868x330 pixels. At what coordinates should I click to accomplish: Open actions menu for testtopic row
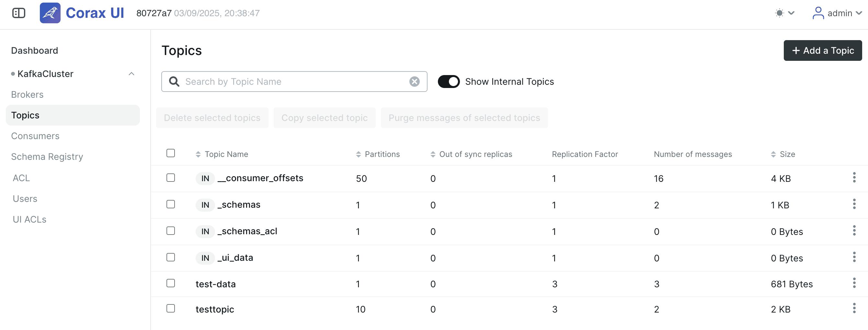(x=854, y=308)
